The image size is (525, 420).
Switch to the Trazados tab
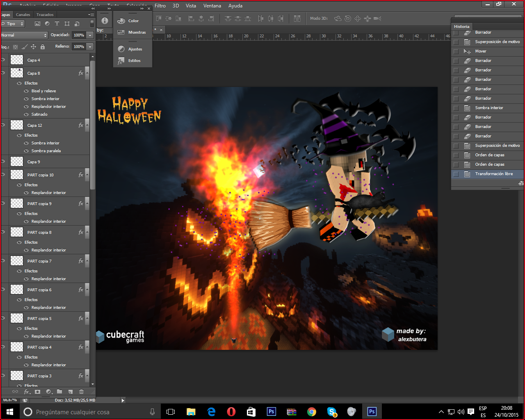(45, 15)
